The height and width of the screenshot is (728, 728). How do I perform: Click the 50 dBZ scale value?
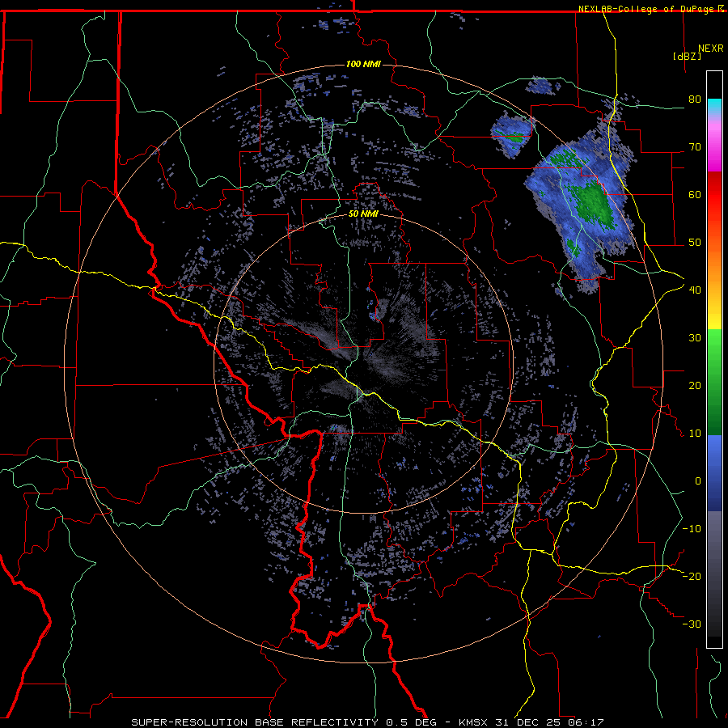click(695, 243)
